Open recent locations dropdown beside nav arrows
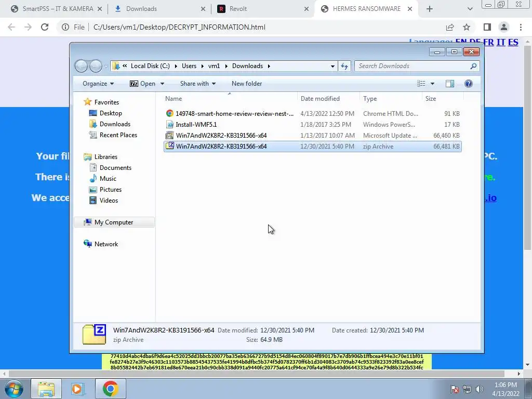Image resolution: width=532 pixels, height=399 pixels. tap(106, 66)
